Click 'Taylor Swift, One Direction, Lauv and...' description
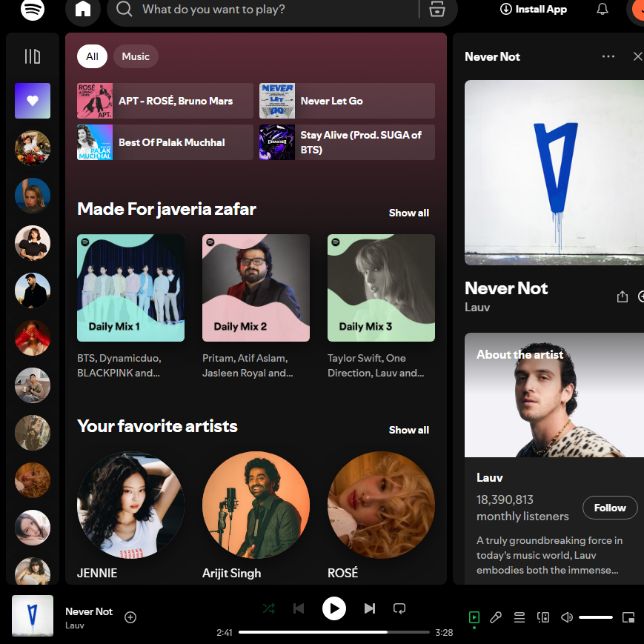The width and height of the screenshot is (644, 644). pos(376,365)
